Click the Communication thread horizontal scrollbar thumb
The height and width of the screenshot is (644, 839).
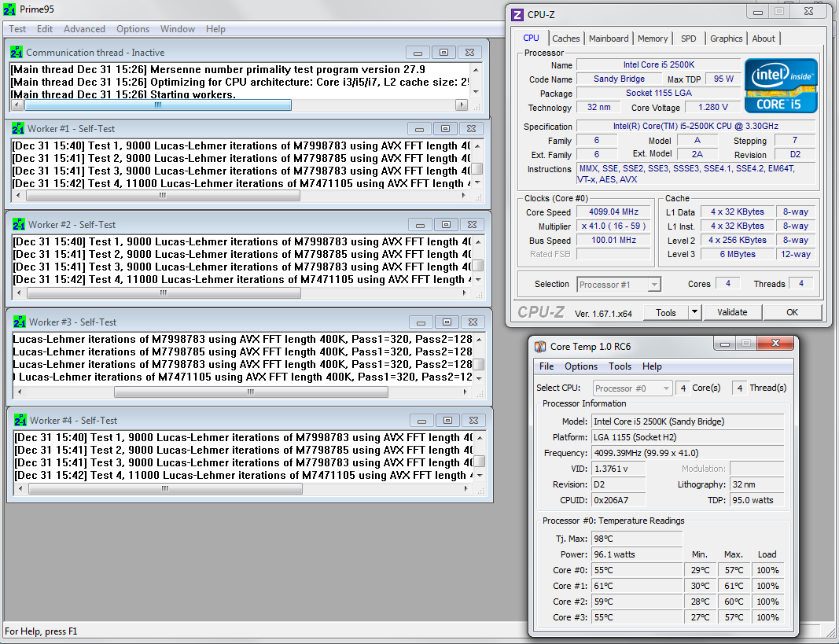pyautogui.click(x=157, y=105)
